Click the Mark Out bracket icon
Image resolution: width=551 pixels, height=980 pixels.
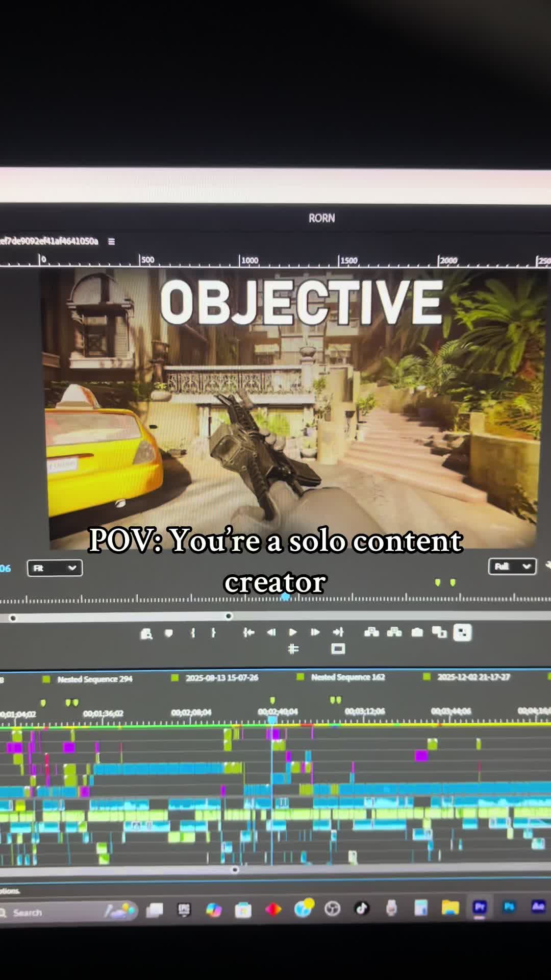(x=214, y=633)
